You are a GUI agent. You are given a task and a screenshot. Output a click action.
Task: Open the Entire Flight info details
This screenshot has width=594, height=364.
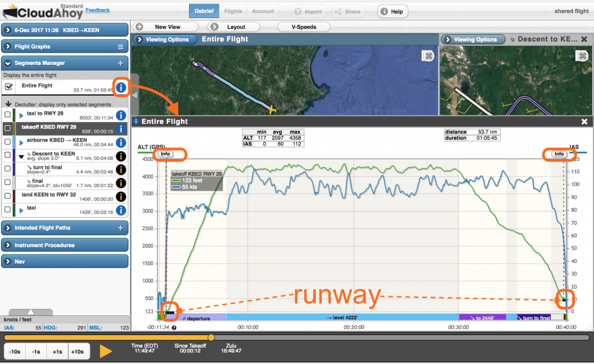(121, 88)
